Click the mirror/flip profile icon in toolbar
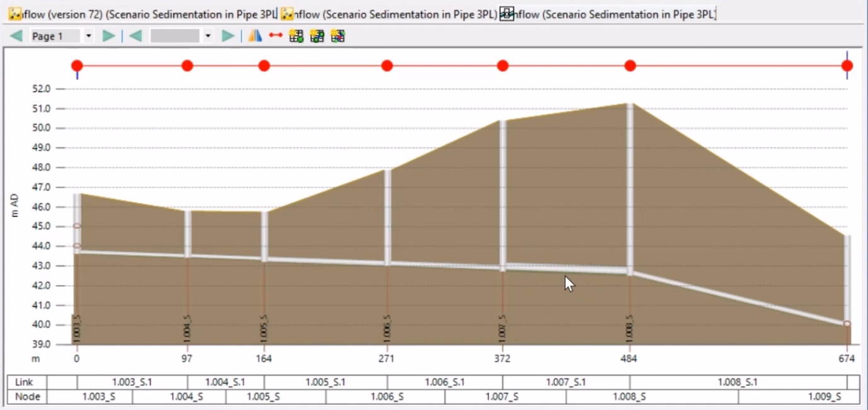This screenshot has width=868, height=410. coord(255,36)
